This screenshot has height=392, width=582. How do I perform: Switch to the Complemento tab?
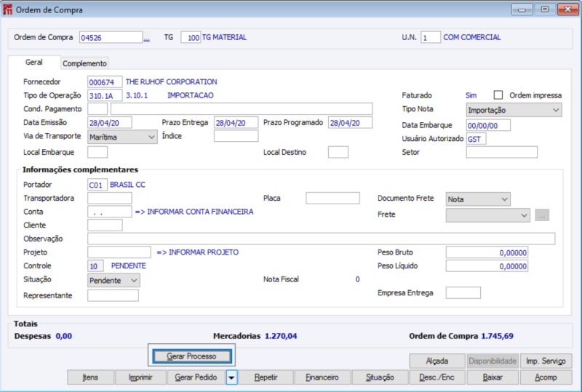[84, 63]
